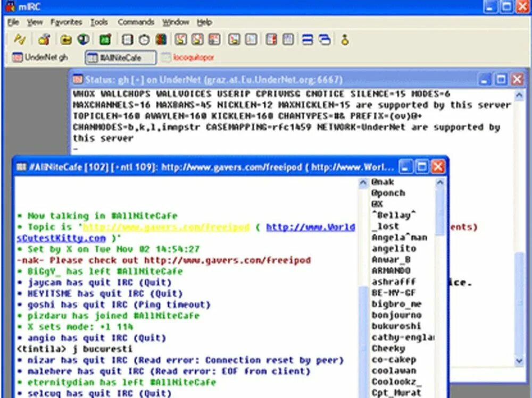Viewport: 532px width, 398px height.
Task: Click scroll-down arrow of Status window scrollbar
Action: [519, 361]
